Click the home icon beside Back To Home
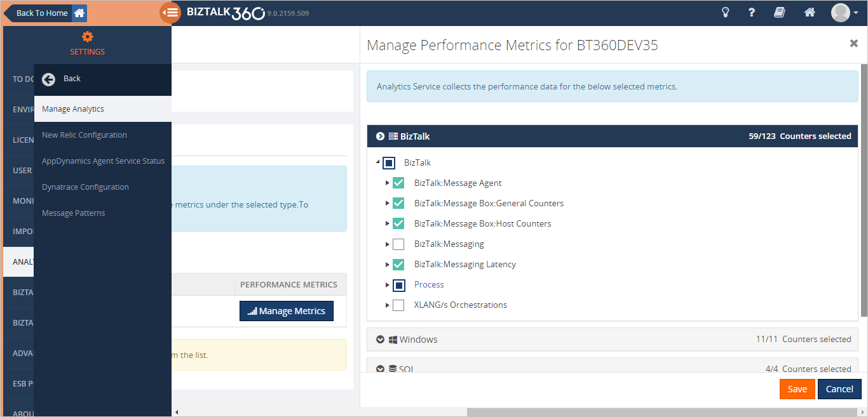Screen dimensions: 868x417 (79, 13)
